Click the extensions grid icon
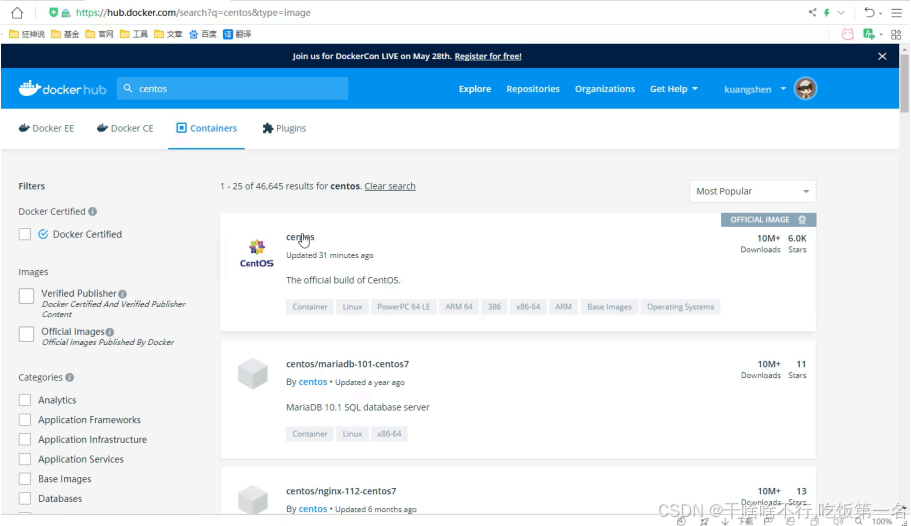This screenshot has height=526, width=911. (x=896, y=34)
